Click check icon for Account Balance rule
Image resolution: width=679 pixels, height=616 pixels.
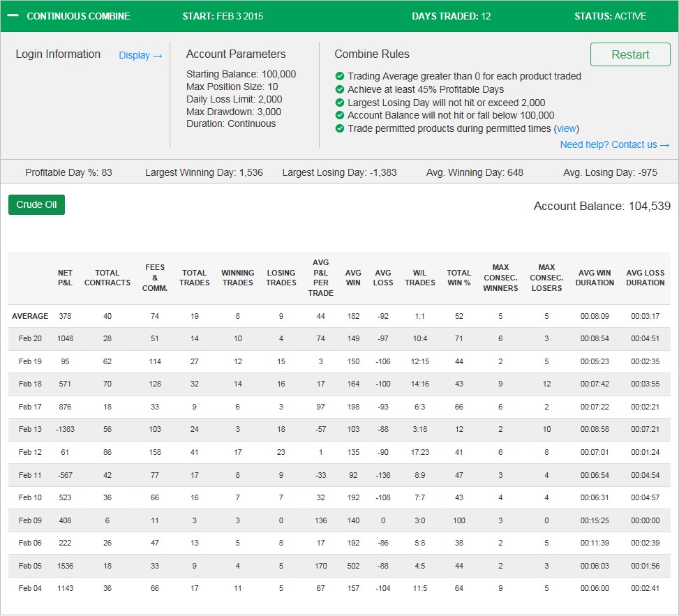(x=339, y=115)
